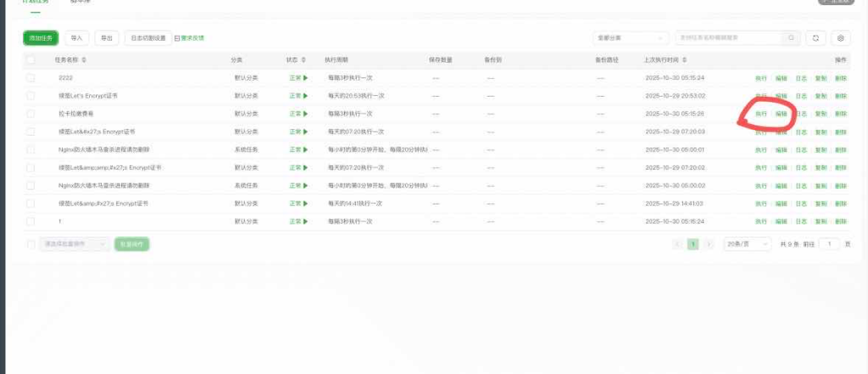Image resolution: width=868 pixels, height=374 pixels.
Task: Click 复制 for the 20:53:02 row
Action: point(821,96)
